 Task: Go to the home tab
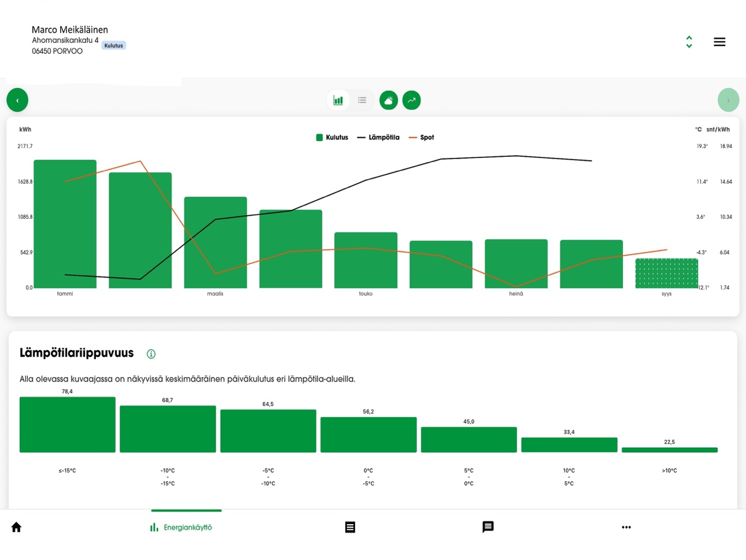pos(16,527)
